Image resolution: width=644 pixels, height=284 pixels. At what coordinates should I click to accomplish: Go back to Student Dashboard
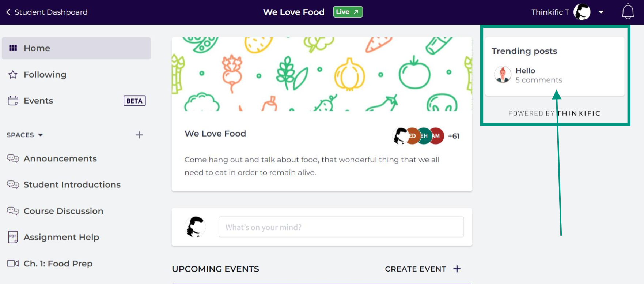click(x=47, y=12)
